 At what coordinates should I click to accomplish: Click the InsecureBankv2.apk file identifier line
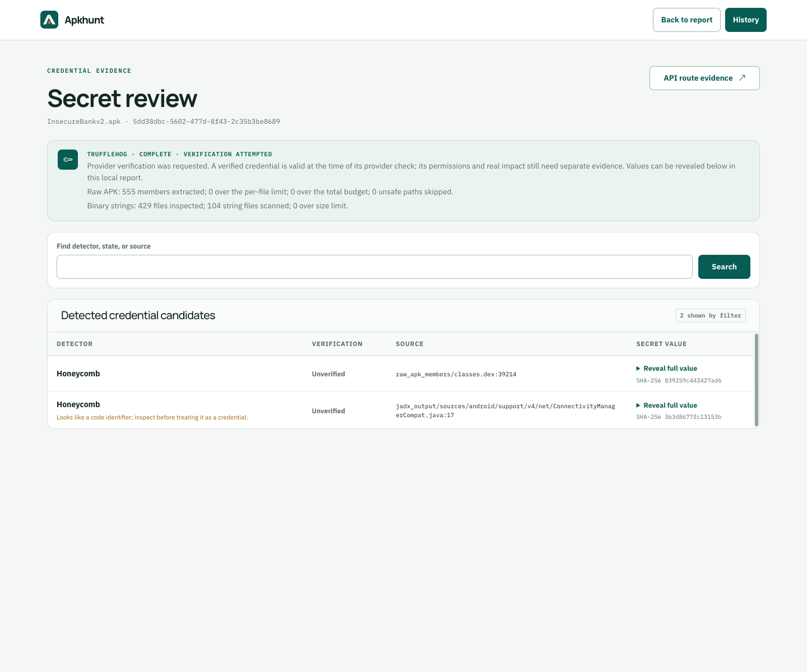164,122
